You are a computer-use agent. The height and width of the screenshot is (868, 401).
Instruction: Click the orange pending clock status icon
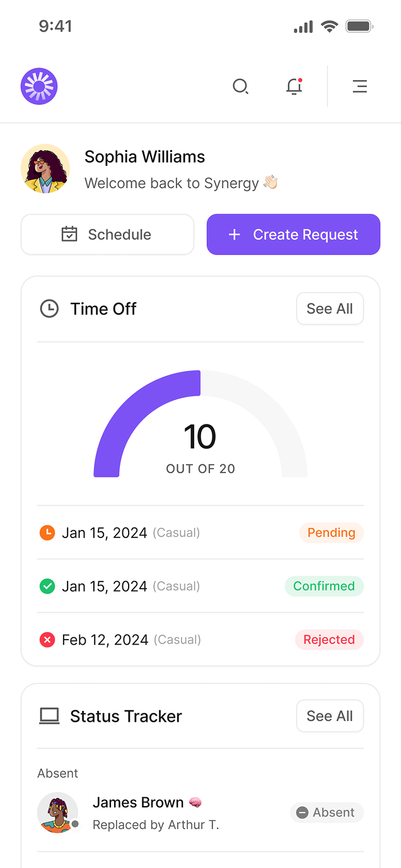(x=47, y=532)
